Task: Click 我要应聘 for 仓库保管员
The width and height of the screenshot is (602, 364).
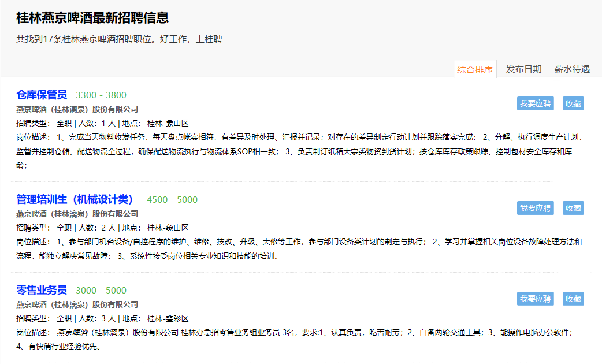Action: 535,103
